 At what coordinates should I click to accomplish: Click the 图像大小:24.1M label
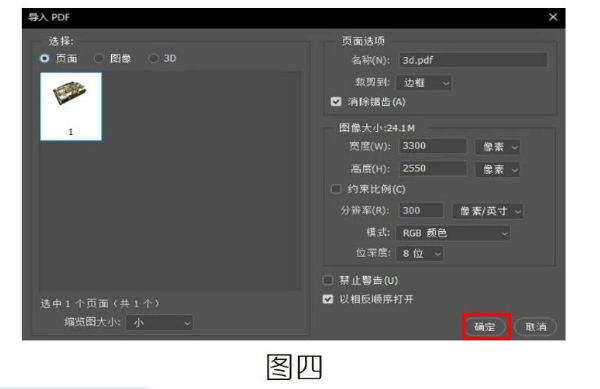377,128
